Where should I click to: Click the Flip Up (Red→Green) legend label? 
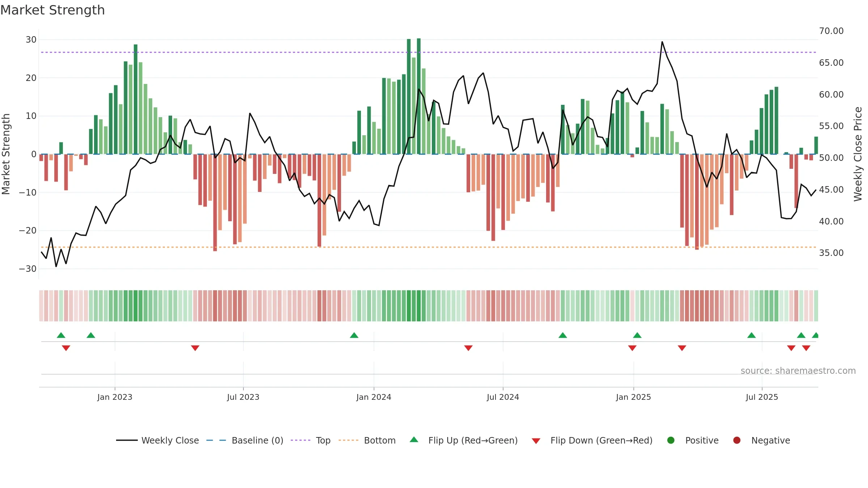473,440
